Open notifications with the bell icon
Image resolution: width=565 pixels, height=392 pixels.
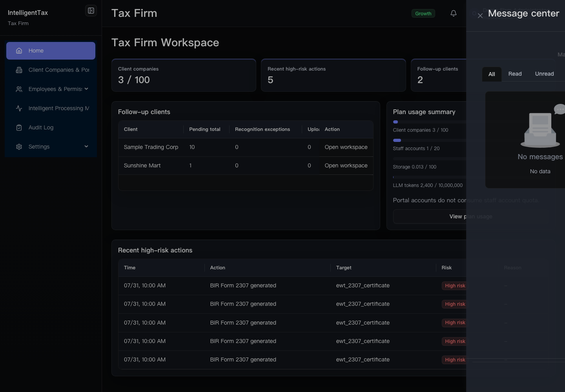pos(454,13)
